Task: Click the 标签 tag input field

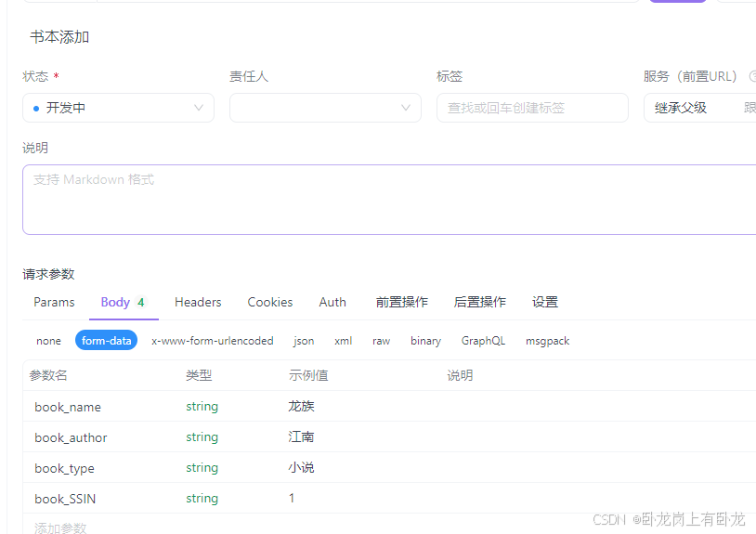Action: (532, 108)
